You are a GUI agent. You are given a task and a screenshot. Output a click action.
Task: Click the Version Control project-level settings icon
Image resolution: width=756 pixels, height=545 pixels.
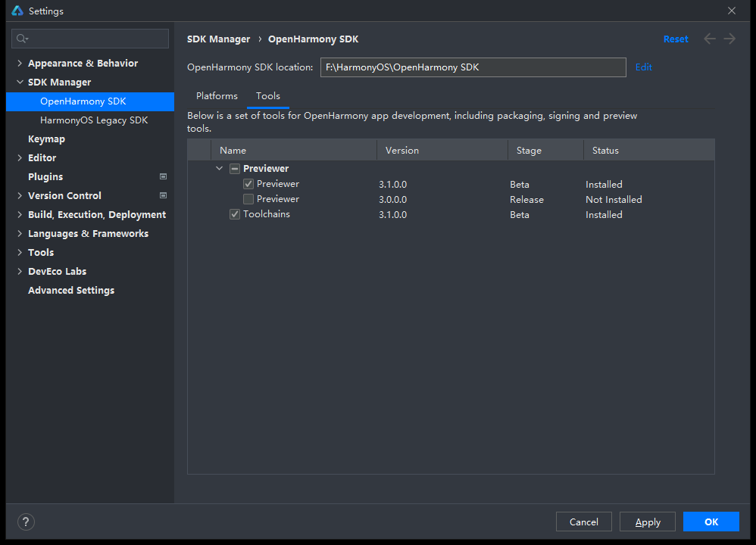(163, 195)
